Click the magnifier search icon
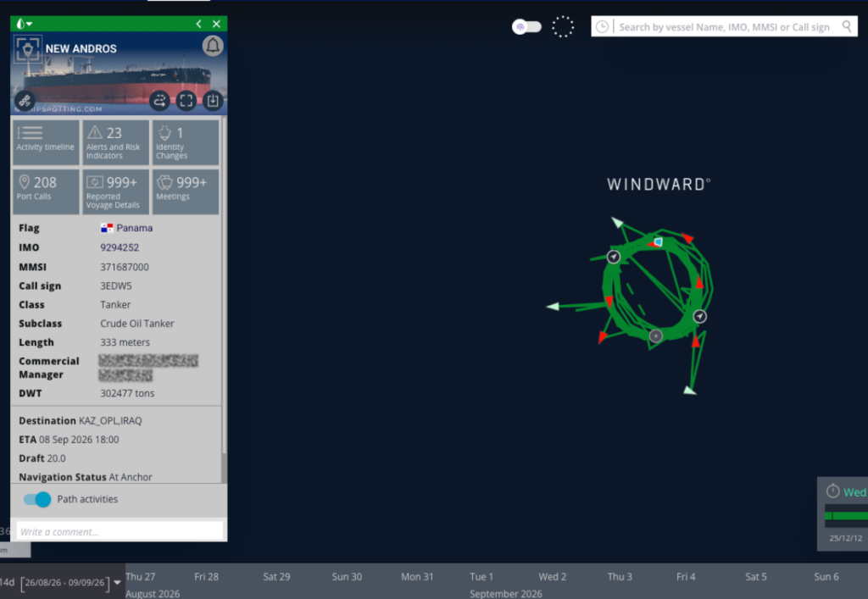The height and width of the screenshot is (599, 868). [847, 26]
